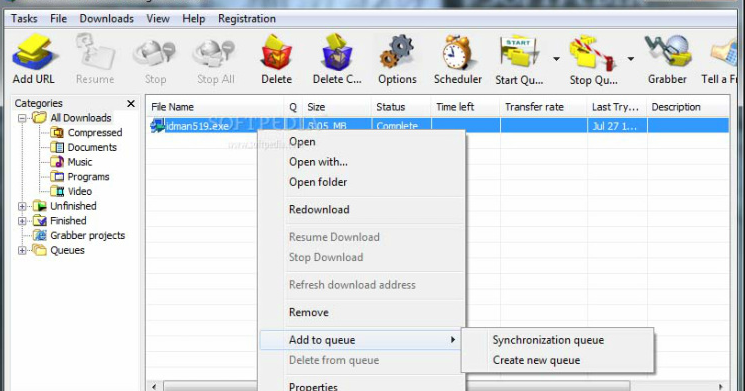Click the Stop All toolbar icon
The image size is (745, 391).
(x=215, y=52)
